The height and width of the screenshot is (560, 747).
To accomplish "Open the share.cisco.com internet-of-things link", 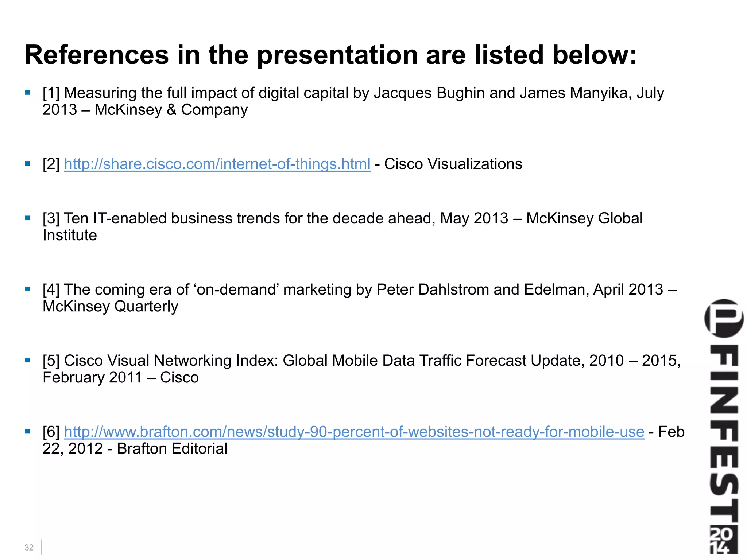I will 217,164.
